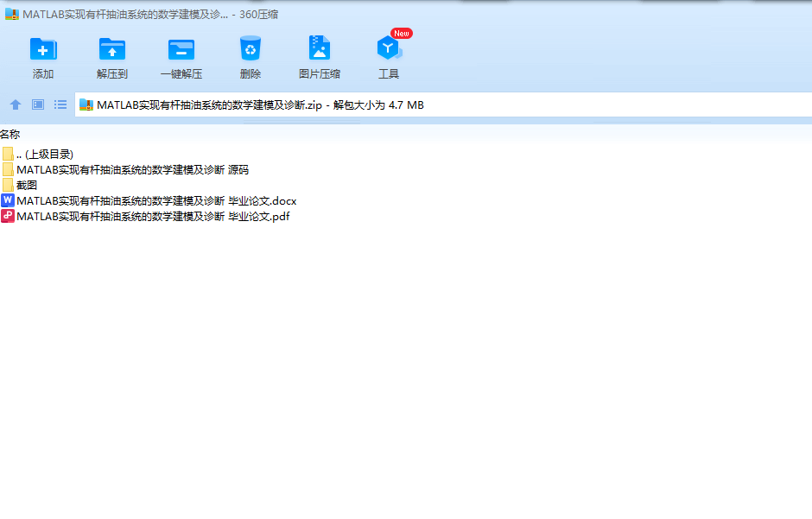
Task: Run 一键解压 one-click extract
Action: 181,50
